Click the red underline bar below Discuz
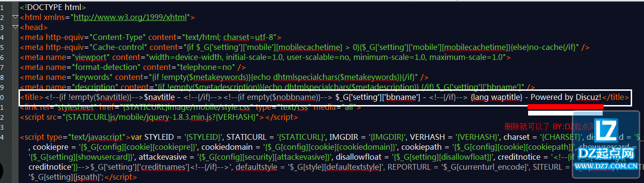 point(565,107)
